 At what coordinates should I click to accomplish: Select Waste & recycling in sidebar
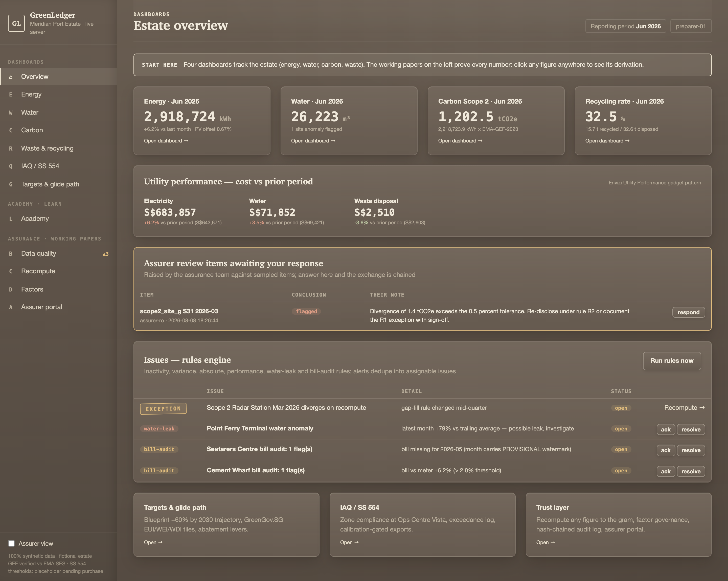coord(58,148)
